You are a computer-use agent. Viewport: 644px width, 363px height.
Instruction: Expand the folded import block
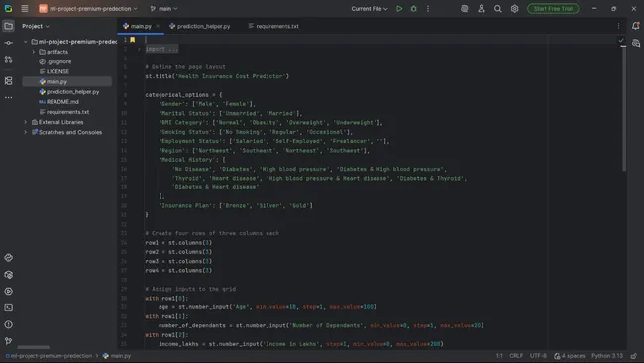point(139,49)
